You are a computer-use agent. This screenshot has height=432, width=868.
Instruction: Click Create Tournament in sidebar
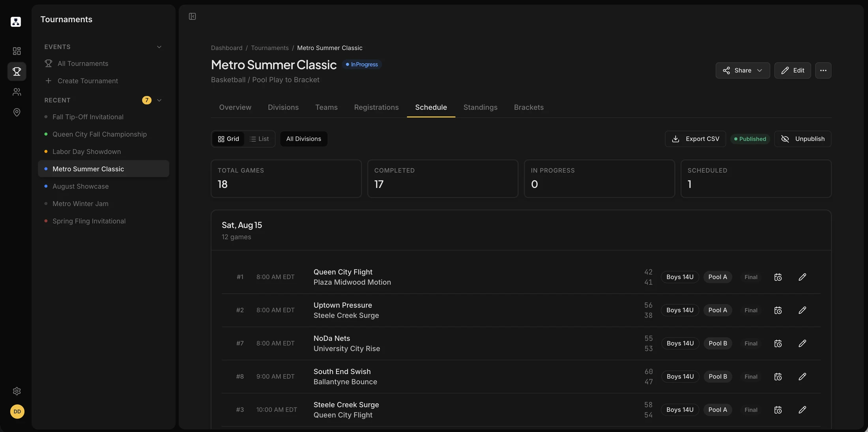click(103, 81)
